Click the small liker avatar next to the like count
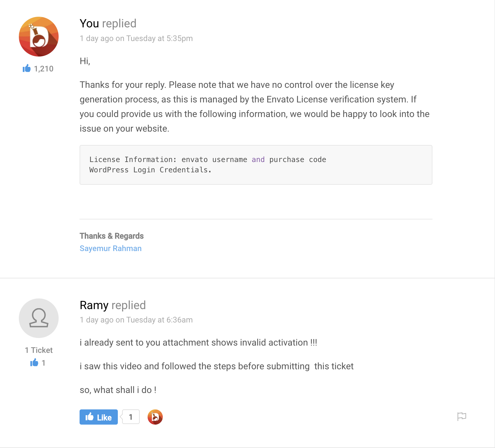 pos(155,417)
